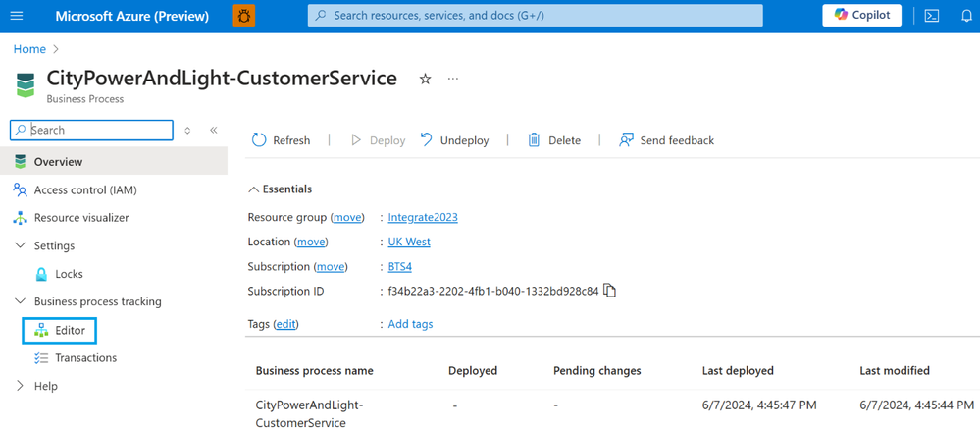Viewport: 980px width, 432px height.
Task: Click the Refresh toolbar button
Action: coord(281,140)
